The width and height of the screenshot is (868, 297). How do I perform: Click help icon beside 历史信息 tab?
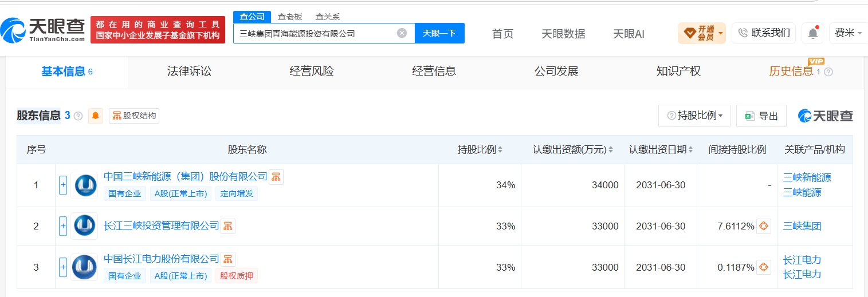[x=828, y=72]
